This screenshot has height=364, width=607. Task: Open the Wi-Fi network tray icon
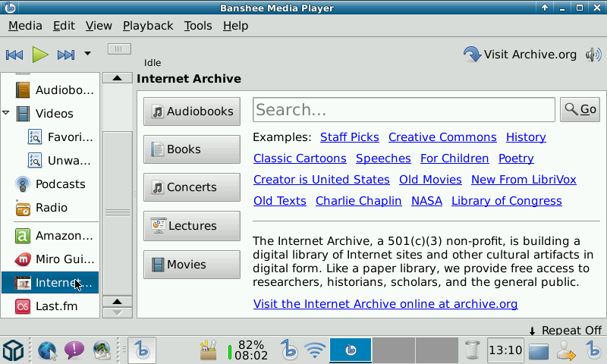pyautogui.click(x=315, y=350)
